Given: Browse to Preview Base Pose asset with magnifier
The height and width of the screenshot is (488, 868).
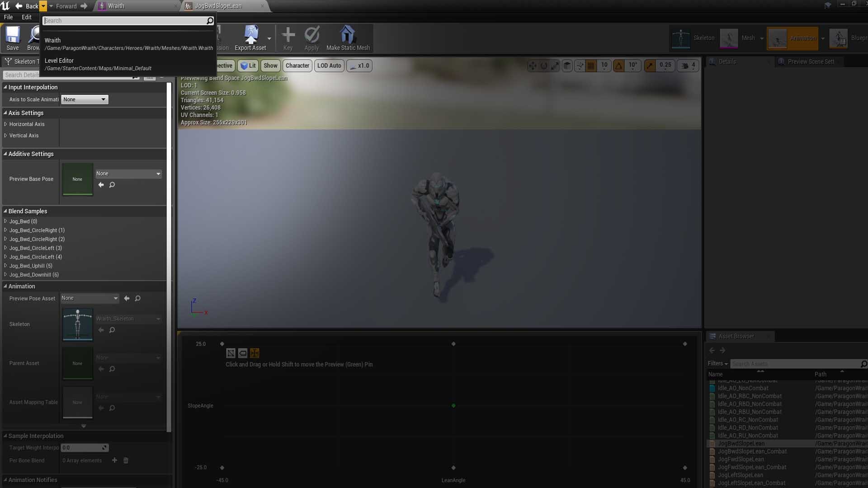Looking at the screenshot, I should click(x=112, y=185).
